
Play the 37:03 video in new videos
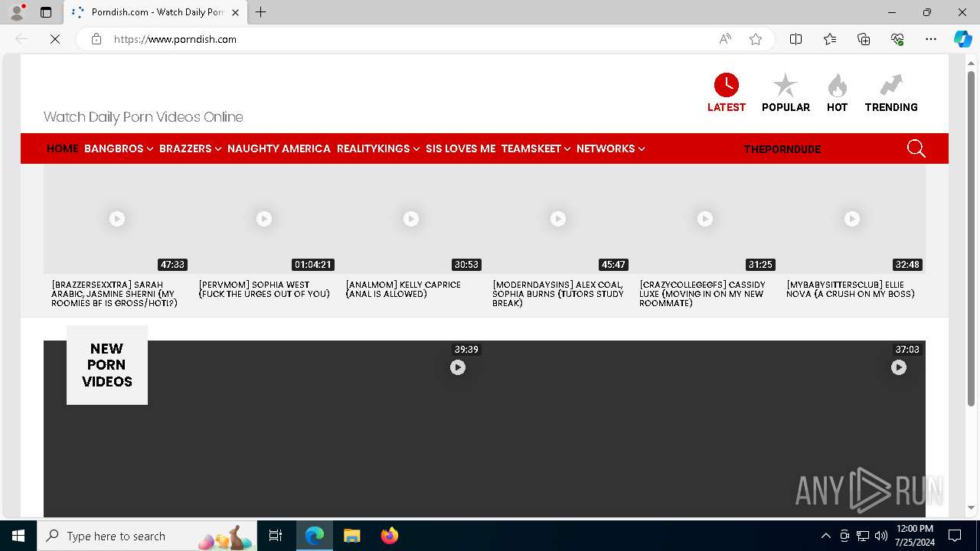tap(899, 367)
